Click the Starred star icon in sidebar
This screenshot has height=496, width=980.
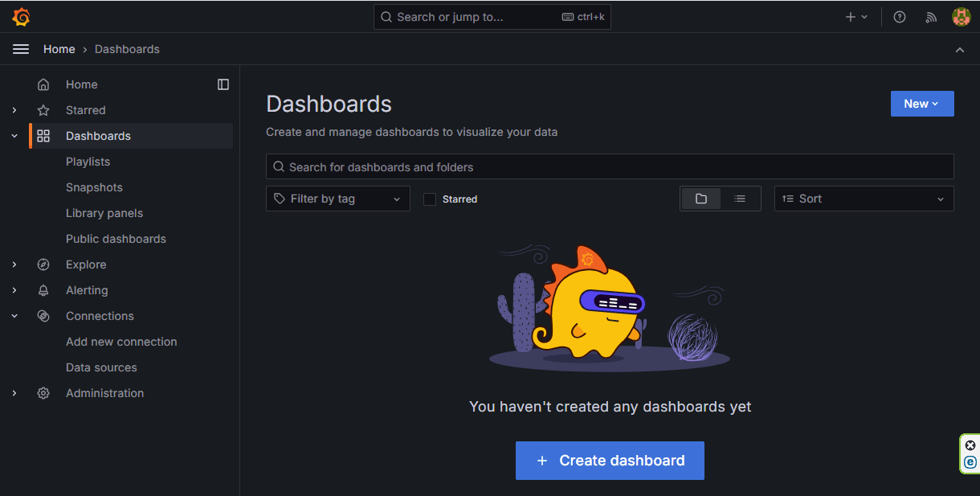[x=43, y=110]
